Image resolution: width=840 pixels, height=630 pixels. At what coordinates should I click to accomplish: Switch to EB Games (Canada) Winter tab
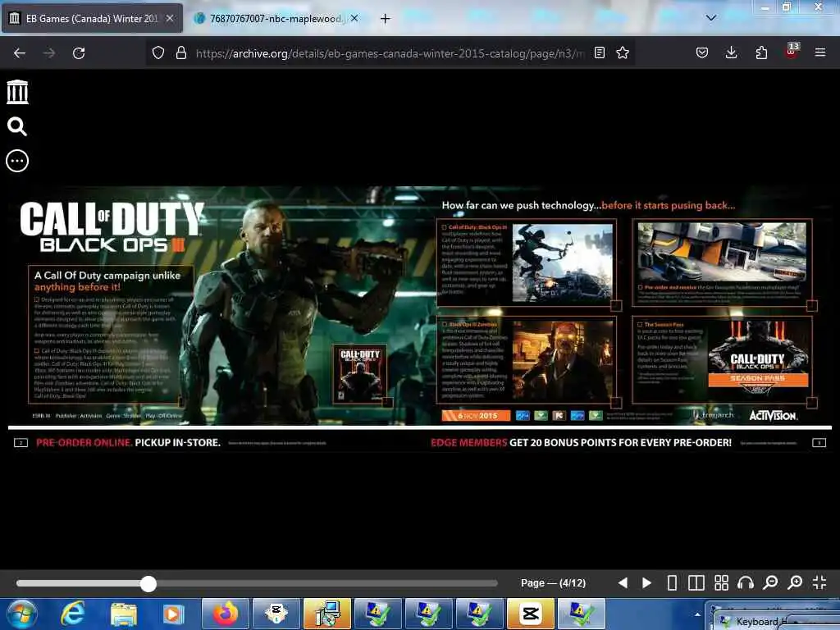coord(91,19)
